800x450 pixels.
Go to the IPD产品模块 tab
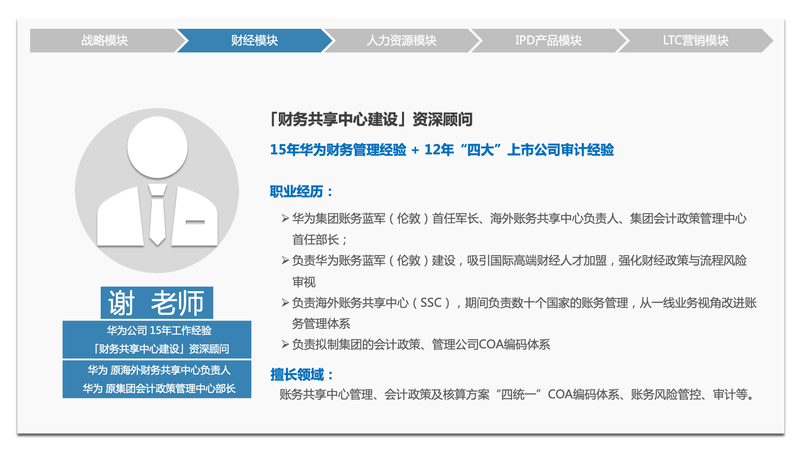(x=548, y=41)
